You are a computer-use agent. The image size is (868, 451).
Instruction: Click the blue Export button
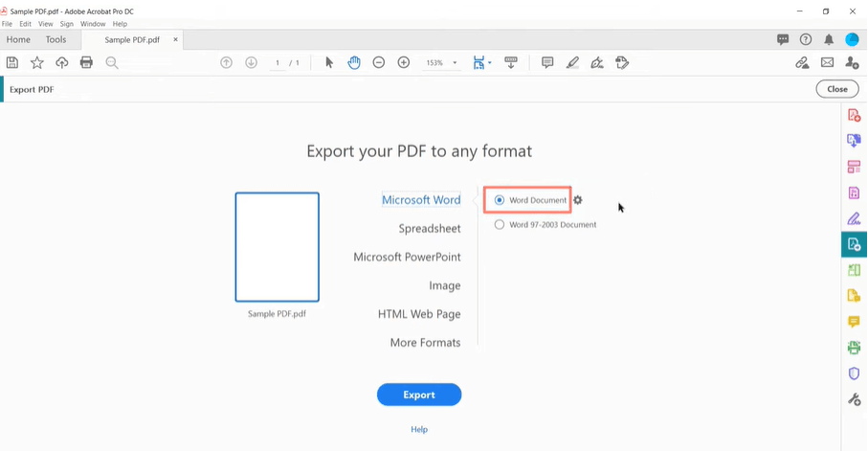(x=419, y=395)
